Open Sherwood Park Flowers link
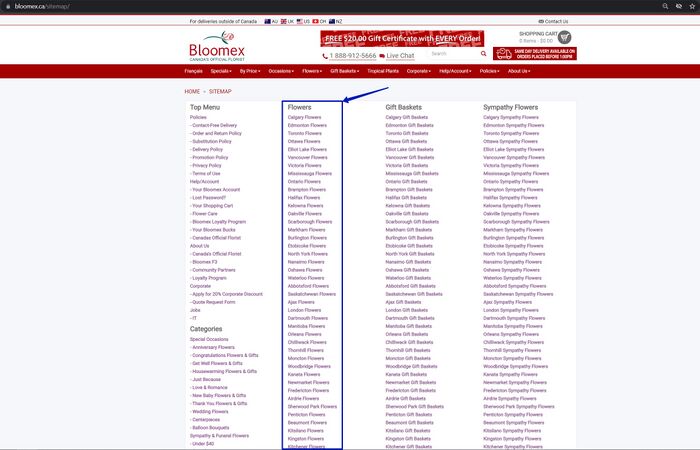Screen dimensions: 700x450 tap(312, 407)
